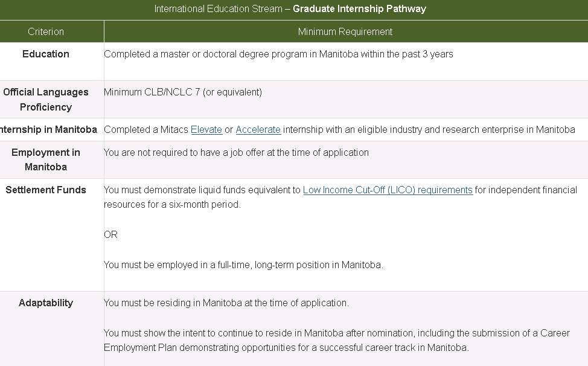The image size is (588, 366).
Task: Click the Graduate Internship Pathway table title
Action: pos(290,9)
